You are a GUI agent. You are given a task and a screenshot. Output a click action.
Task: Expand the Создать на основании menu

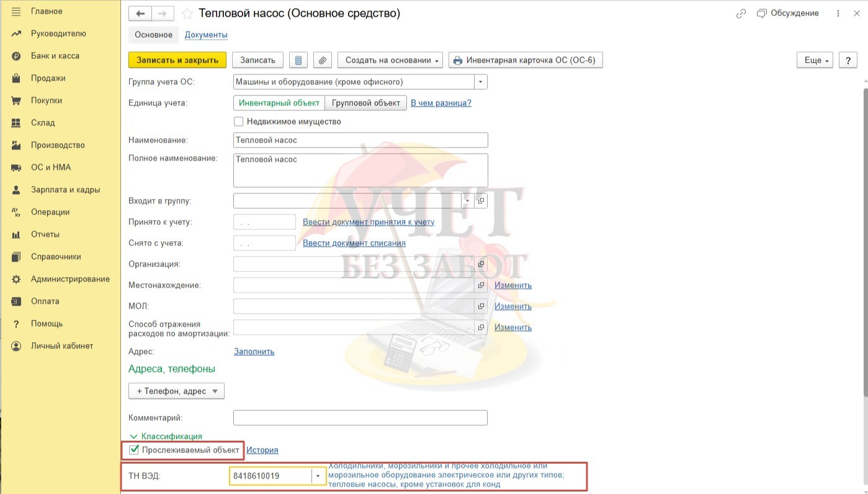point(390,60)
